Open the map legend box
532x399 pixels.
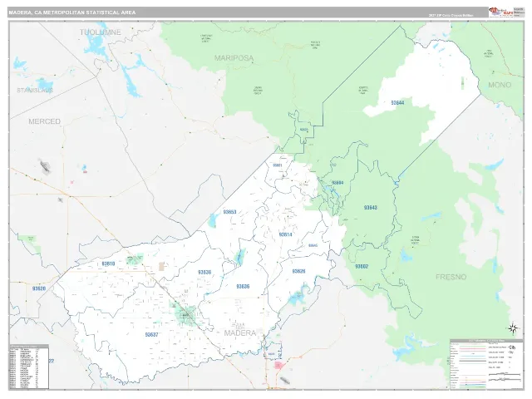pos(486,364)
